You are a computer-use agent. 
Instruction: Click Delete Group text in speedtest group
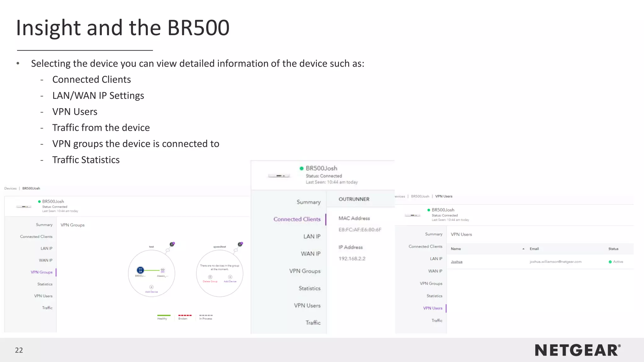[x=210, y=282]
